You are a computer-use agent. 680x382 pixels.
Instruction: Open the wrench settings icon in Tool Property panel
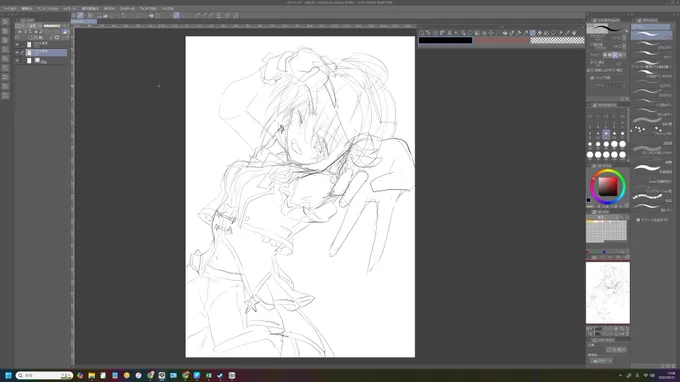pos(627,99)
